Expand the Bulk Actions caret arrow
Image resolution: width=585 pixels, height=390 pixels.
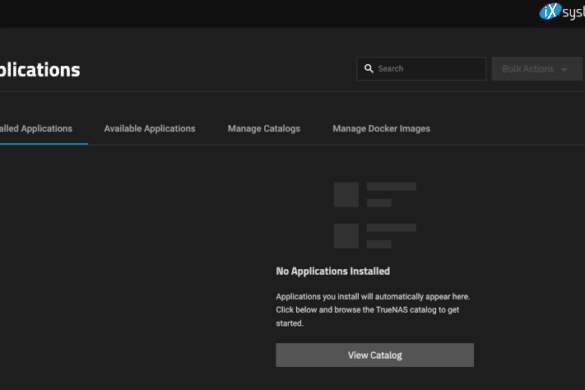click(x=564, y=69)
